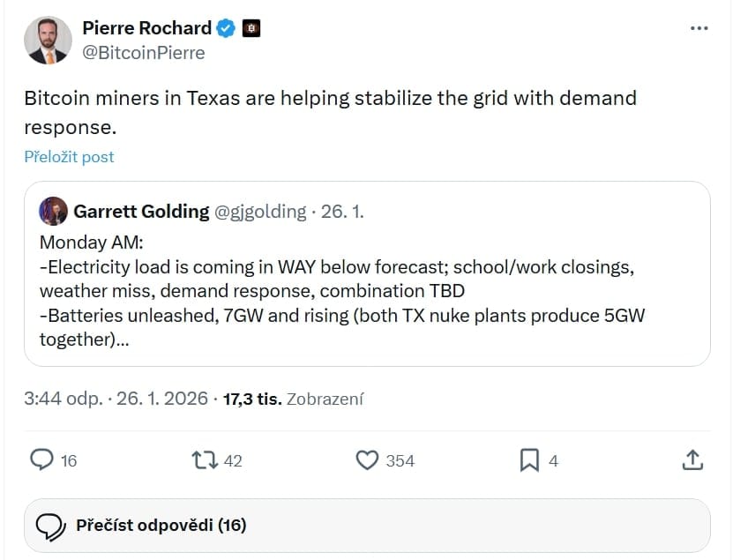Click the repost icon
The image size is (733, 560).
[206, 460]
